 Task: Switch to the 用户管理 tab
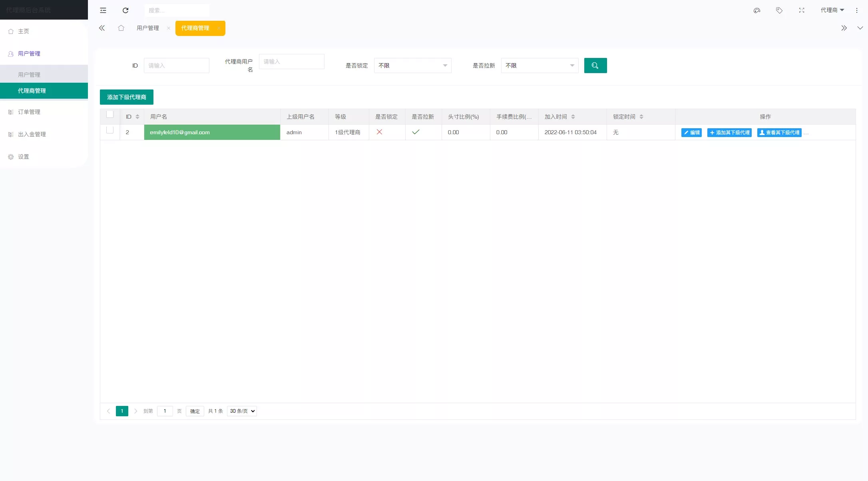point(148,28)
